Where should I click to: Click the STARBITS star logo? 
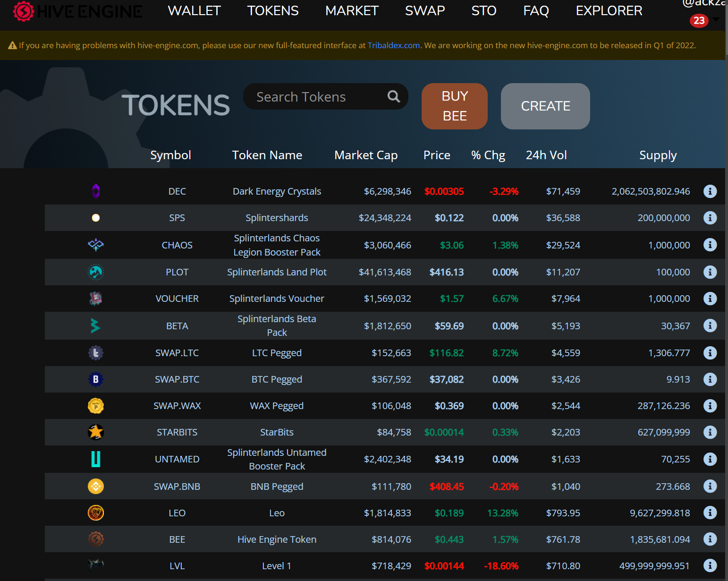pyautogui.click(x=96, y=432)
